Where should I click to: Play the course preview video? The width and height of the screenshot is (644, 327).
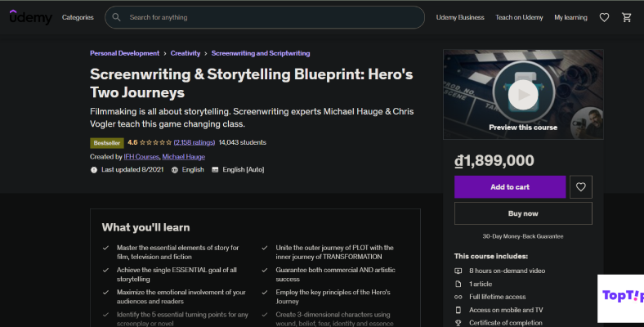click(x=523, y=95)
